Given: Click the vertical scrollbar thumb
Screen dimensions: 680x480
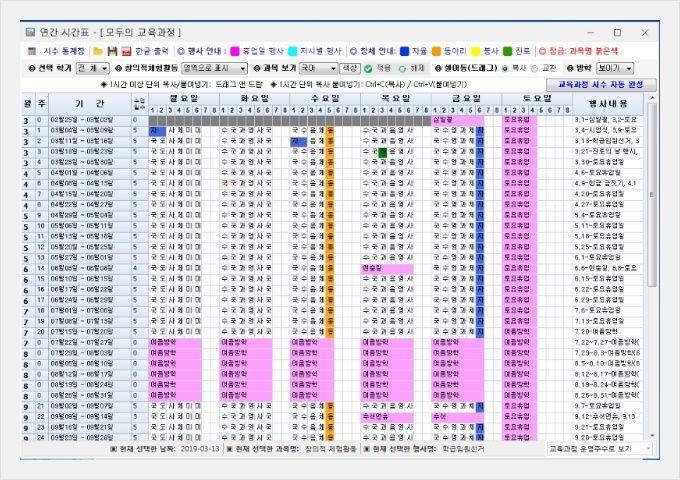Looking at the screenshot, I should [651, 194].
